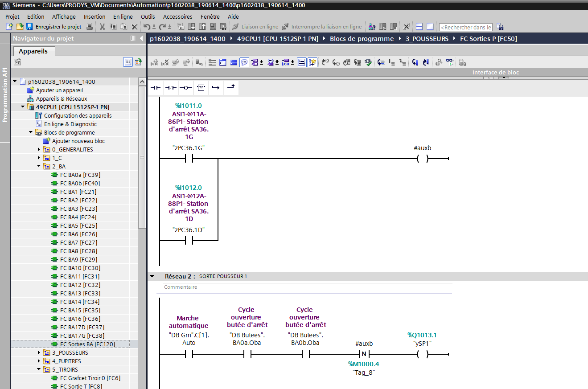Screen dimensions: 588x389
Task: Toggle the favorites star toolbar button
Action: click(313, 62)
